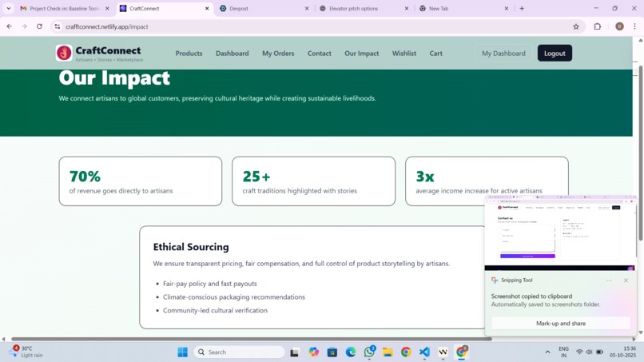
Task: Switch to the Project Check-in Gmail tab
Action: tap(64, 8)
